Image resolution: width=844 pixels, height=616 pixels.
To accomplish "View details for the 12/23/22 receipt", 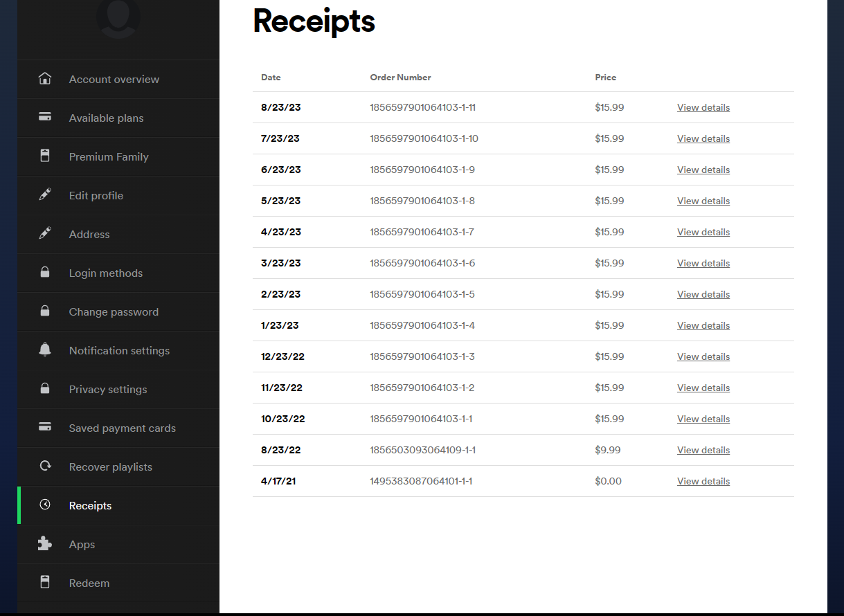I will pos(703,357).
